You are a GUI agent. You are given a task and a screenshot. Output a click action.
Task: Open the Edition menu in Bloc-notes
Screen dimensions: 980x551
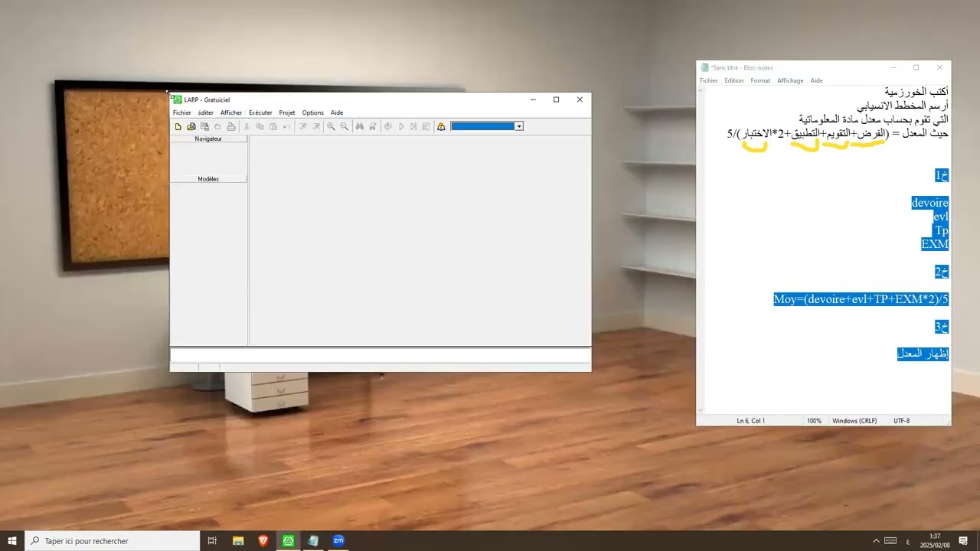734,80
